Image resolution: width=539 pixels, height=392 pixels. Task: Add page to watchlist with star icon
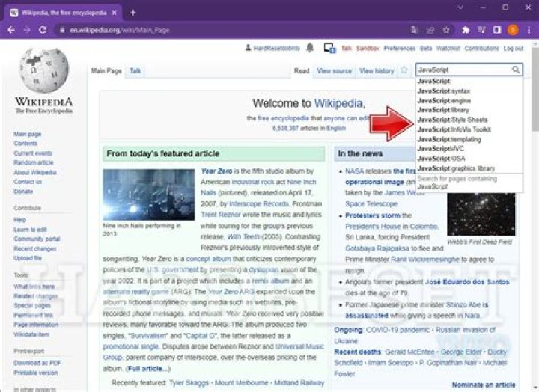[404, 70]
